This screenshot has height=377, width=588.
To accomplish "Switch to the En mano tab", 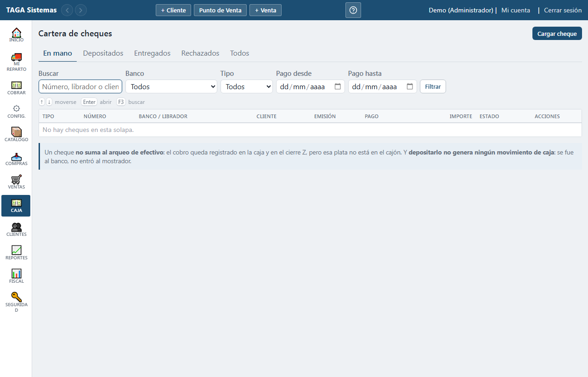I will pyautogui.click(x=57, y=53).
